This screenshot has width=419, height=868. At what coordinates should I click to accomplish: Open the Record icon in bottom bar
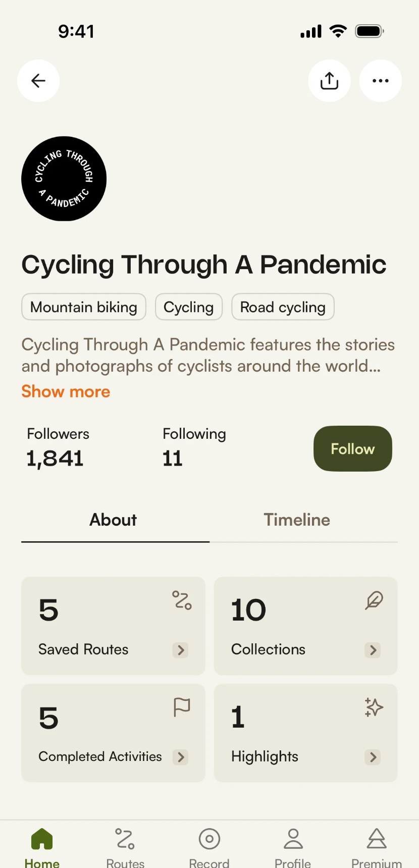click(x=209, y=839)
